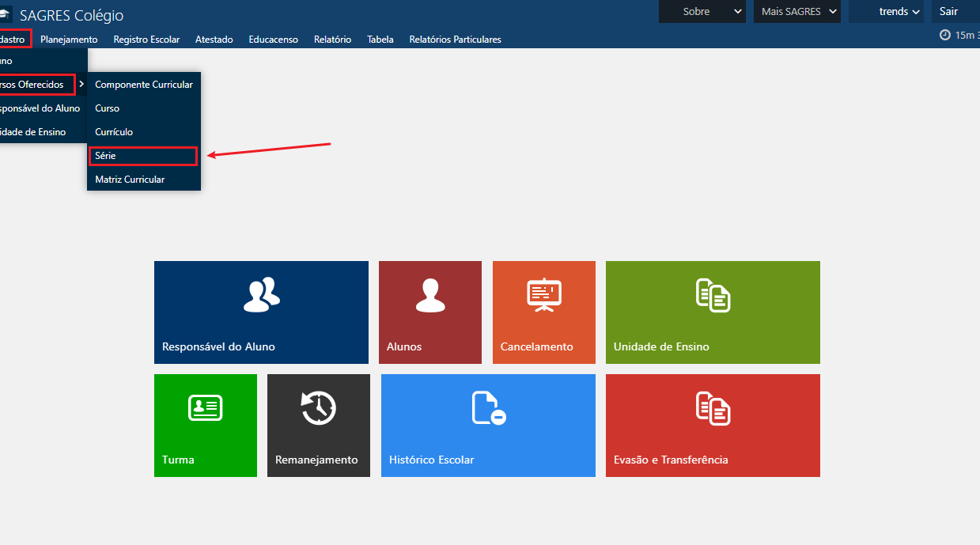Click the session timer clock icon
Image resolution: width=980 pixels, height=545 pixels.
pyautogui.click(x=944, y=35)
